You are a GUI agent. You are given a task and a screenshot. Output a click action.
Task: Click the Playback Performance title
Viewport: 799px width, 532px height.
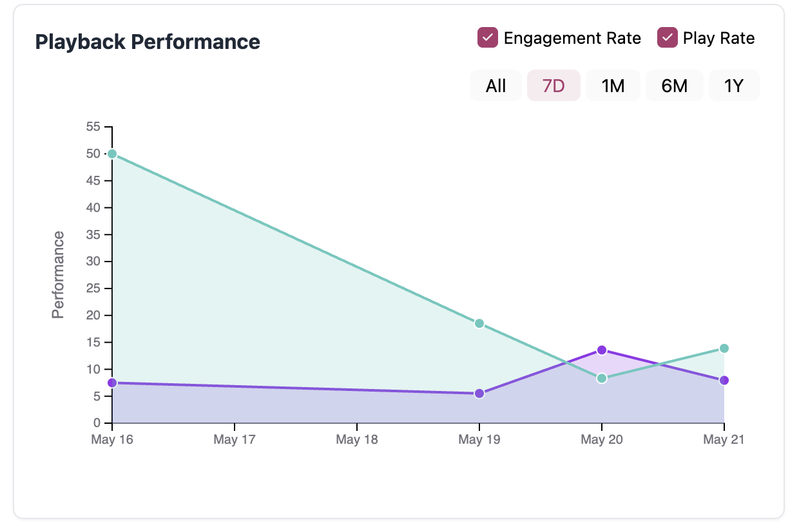pyautogui.click(x=146, y=41)
